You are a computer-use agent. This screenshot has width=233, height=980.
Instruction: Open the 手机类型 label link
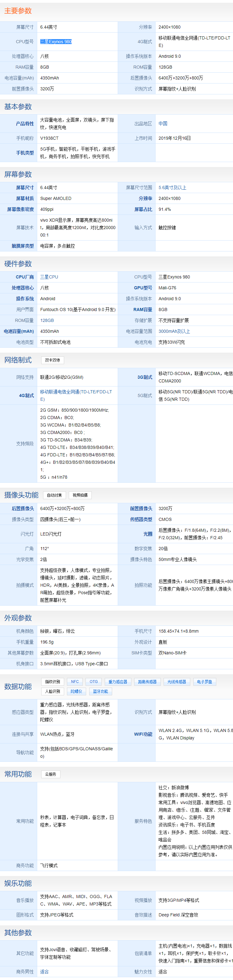[25, 152]
